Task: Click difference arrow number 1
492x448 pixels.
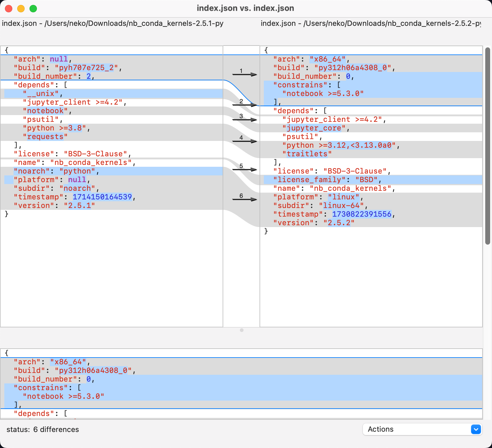Action: coord(244,74)
